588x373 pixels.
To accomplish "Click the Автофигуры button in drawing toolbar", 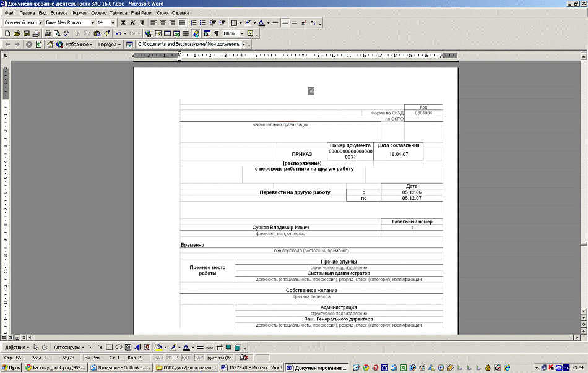I will click(67, 347).
